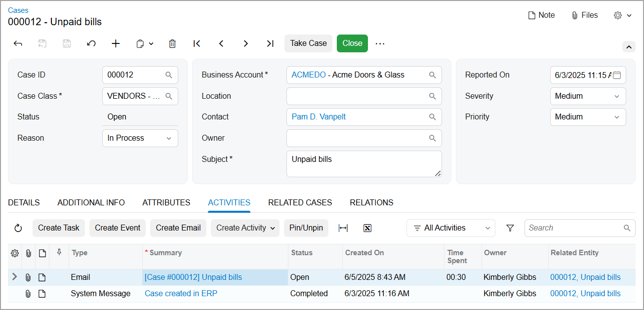Image resolution: width=644 pixels, height=310 pixels.
Task: Export activities to Excel icon
Action: coord(367,228)
